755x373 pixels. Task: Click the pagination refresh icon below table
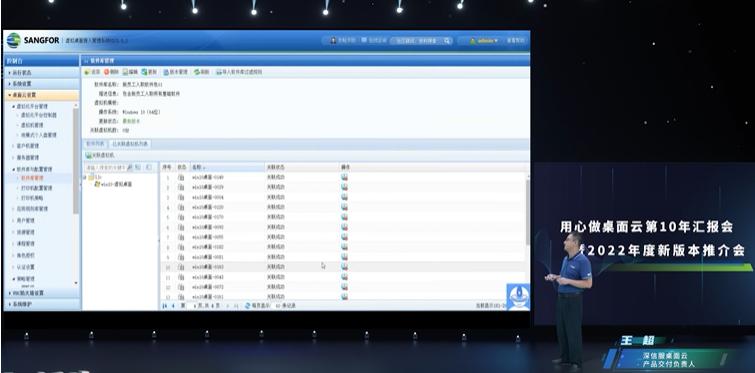tap(247, 306)
